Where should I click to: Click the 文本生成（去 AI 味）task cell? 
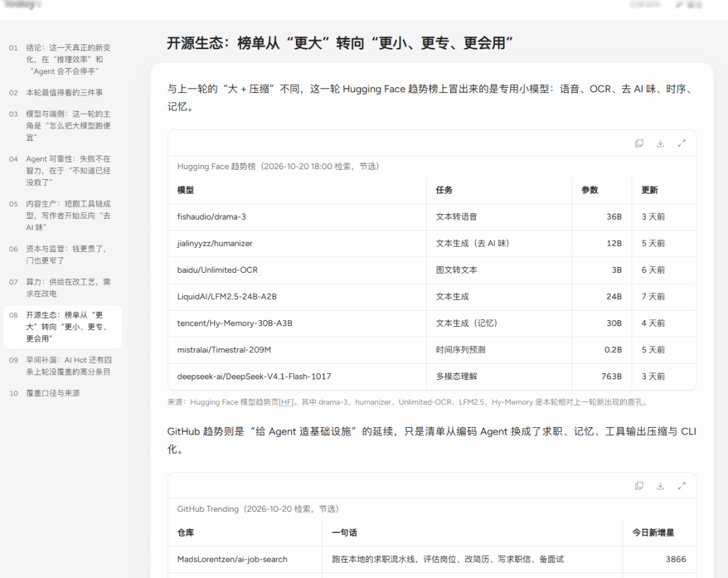click(x=499, y=243)
